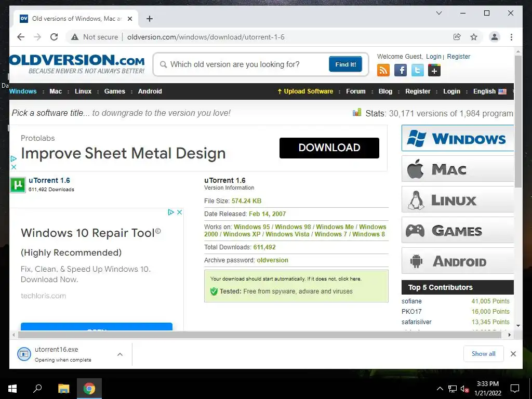
Task: Select Games in the navigation bar
Action: tap(115, 91)
